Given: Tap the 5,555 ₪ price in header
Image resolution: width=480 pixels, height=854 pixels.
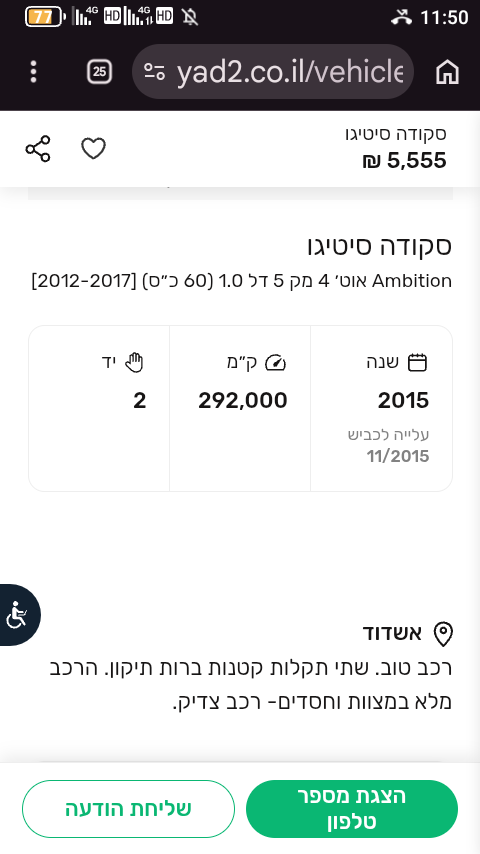Looking at the screenshot, I should coord(404,161).
